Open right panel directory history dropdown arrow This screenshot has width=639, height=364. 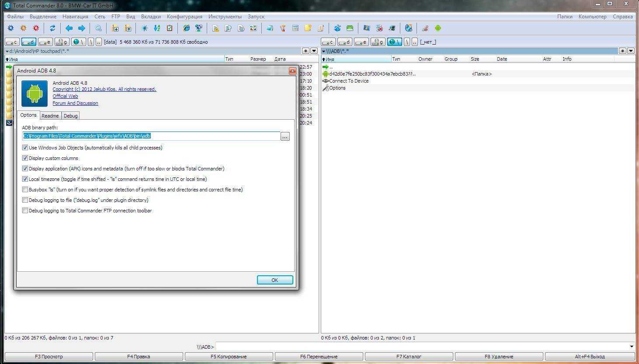coord(631,51)
